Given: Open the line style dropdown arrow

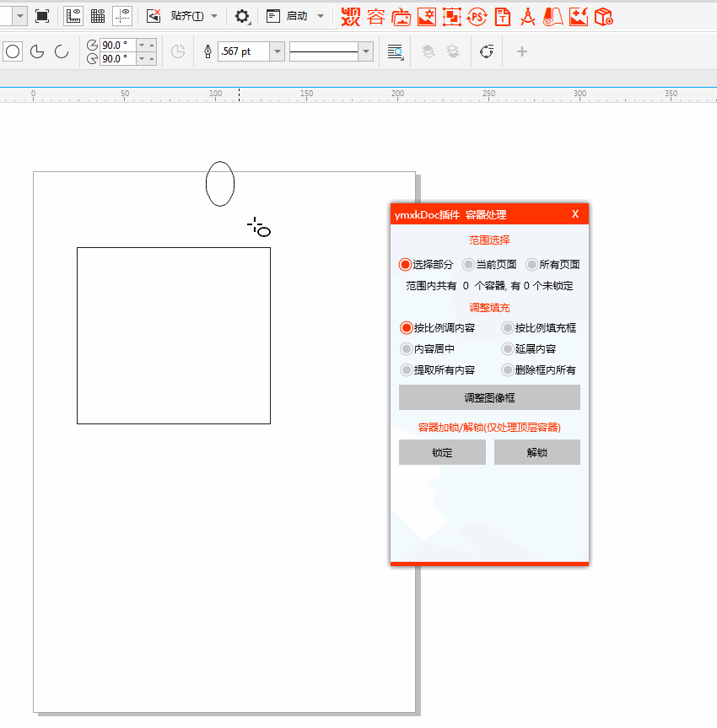Looking at the screenshot, I should (366, 51).
